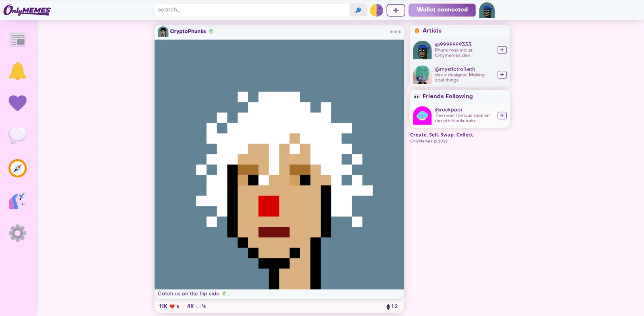Click the search magnifier button

(x=358, y=10)
